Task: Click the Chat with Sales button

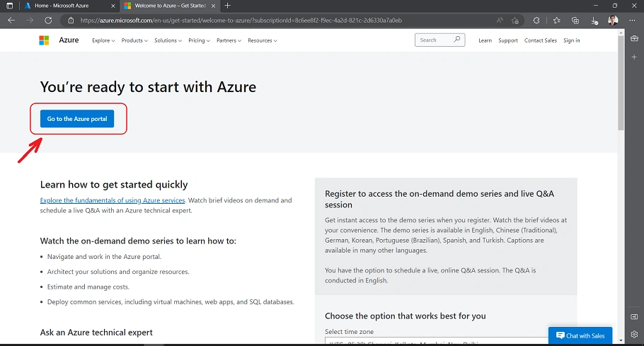Action: [580, 335]
